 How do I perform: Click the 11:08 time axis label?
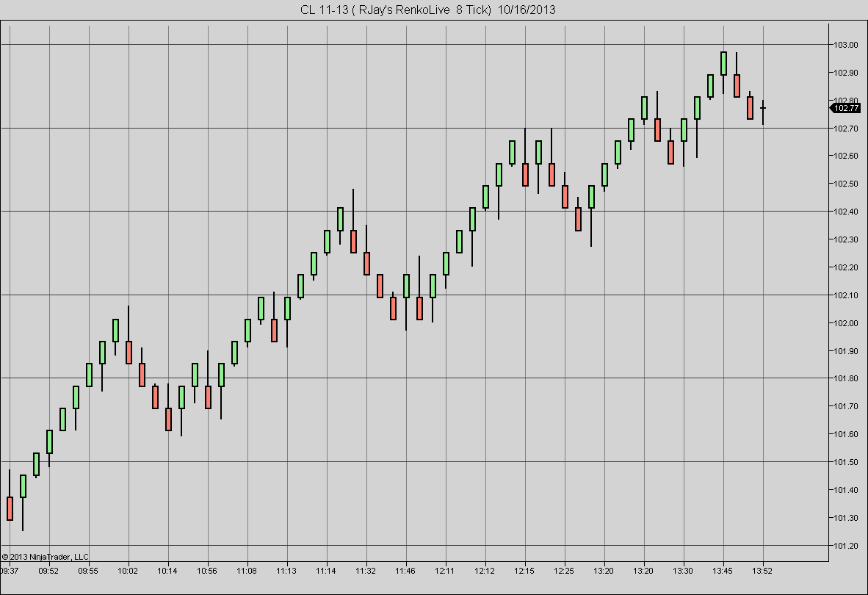click(247, 571)
